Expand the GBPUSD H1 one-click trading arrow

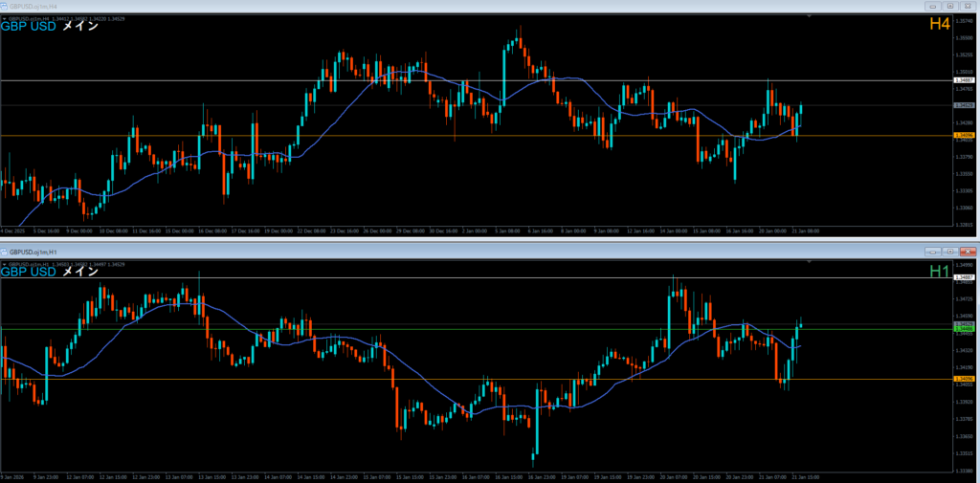click(4, 263)
